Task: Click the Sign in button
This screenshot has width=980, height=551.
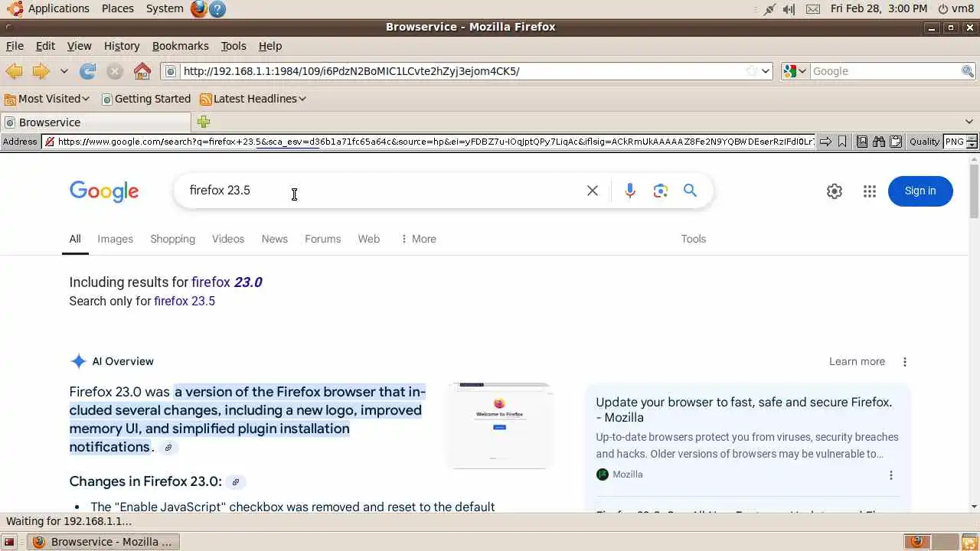Action: 920,191
